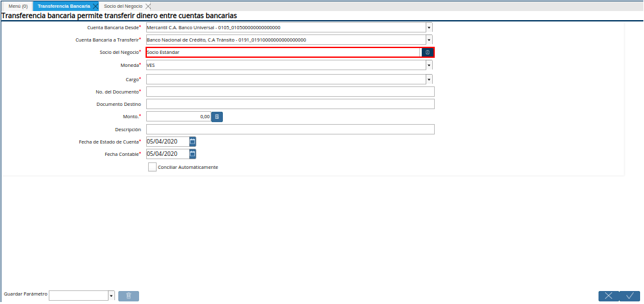Expand the Guardar Parámetro combo box
The image size is (644, 304).
(111, 296)
